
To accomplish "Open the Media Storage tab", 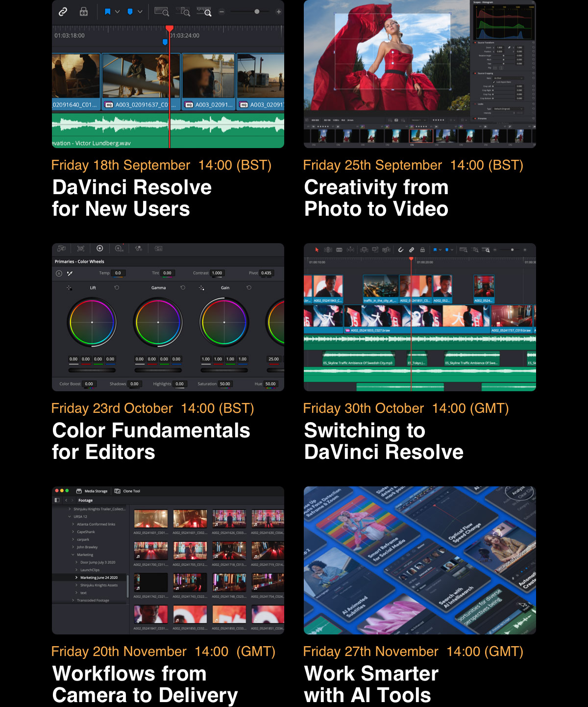I will pos(92,491).
